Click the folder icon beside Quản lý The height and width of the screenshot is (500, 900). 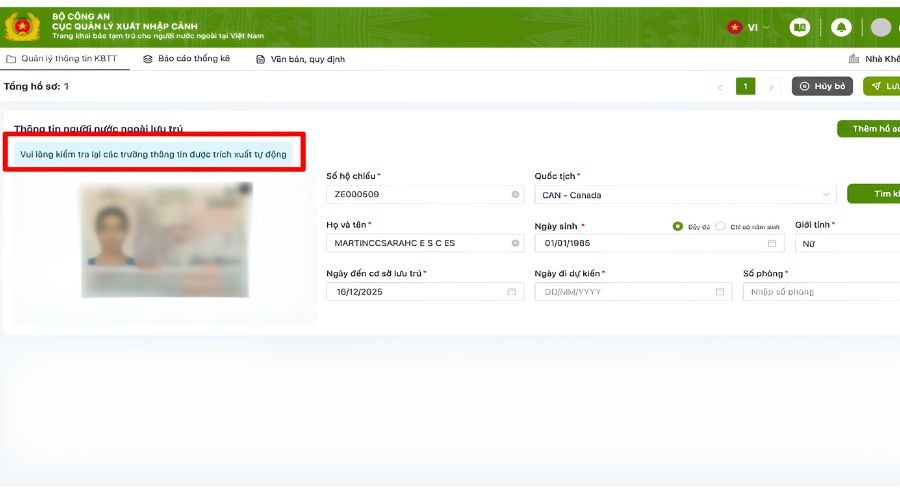pos(11,59)
